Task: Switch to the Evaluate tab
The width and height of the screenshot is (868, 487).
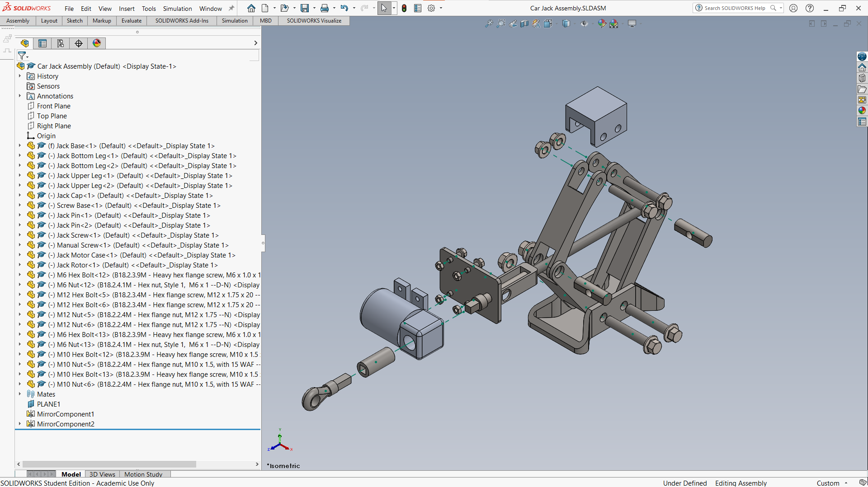Action: click(132, 21)
